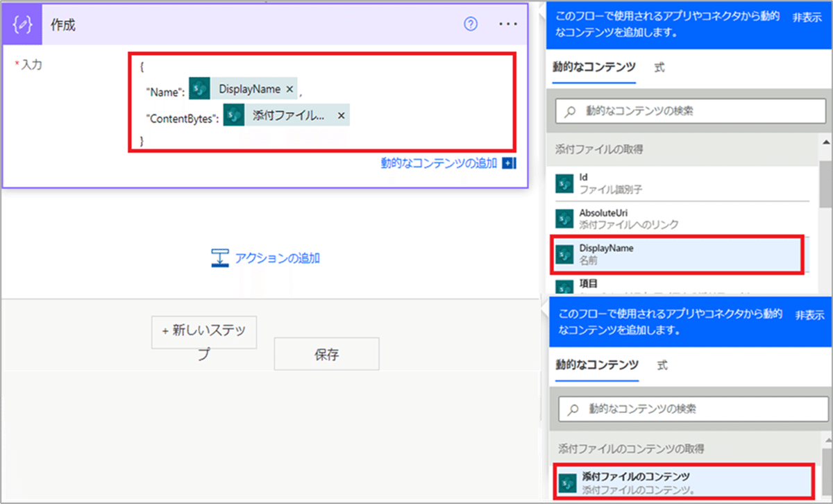The width and height of the screenshot is (833, 504).
Task: Select DisplayName 名前 dynamic content item
Action: point(678,255)
